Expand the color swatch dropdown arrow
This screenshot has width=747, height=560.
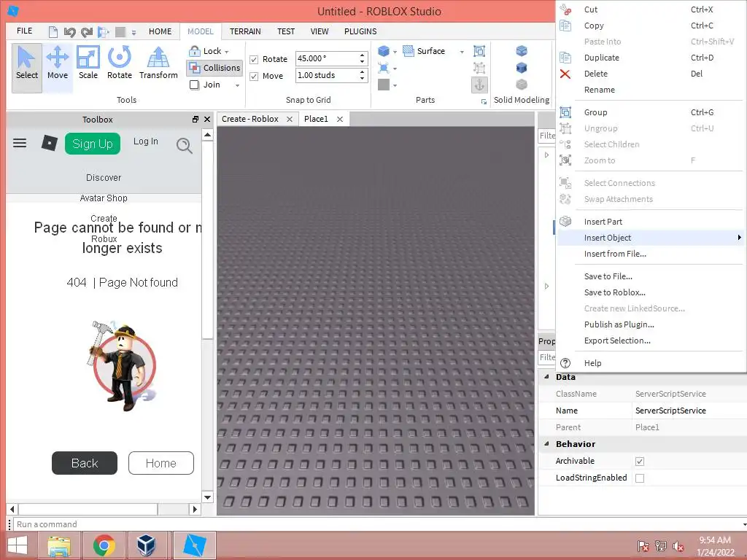pyautogui.click(x=395, y=86)
